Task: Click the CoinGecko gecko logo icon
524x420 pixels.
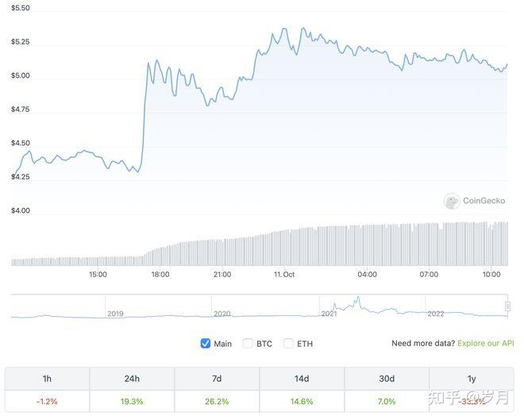Action: 452,202
